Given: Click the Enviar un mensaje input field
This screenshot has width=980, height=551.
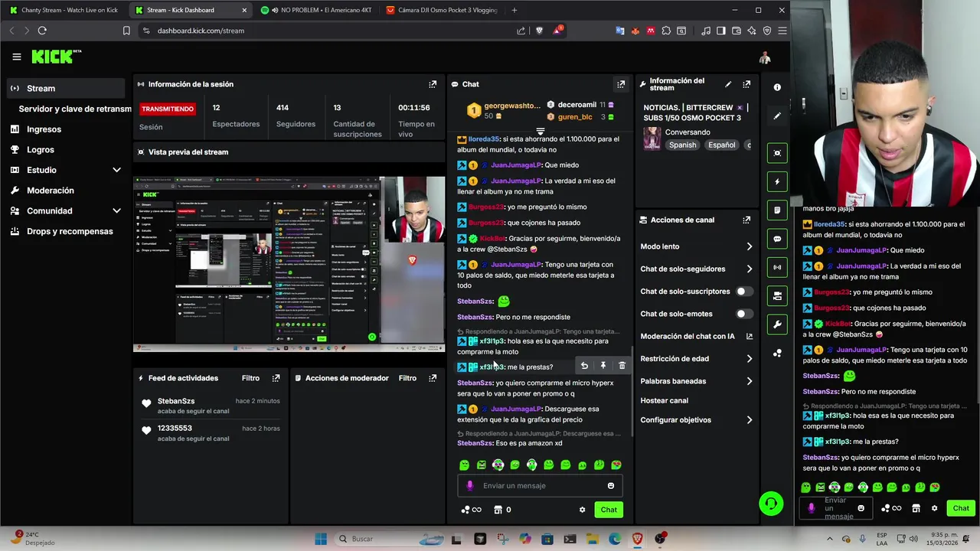Looking at the screenshot, I should (x=540, y=486).
